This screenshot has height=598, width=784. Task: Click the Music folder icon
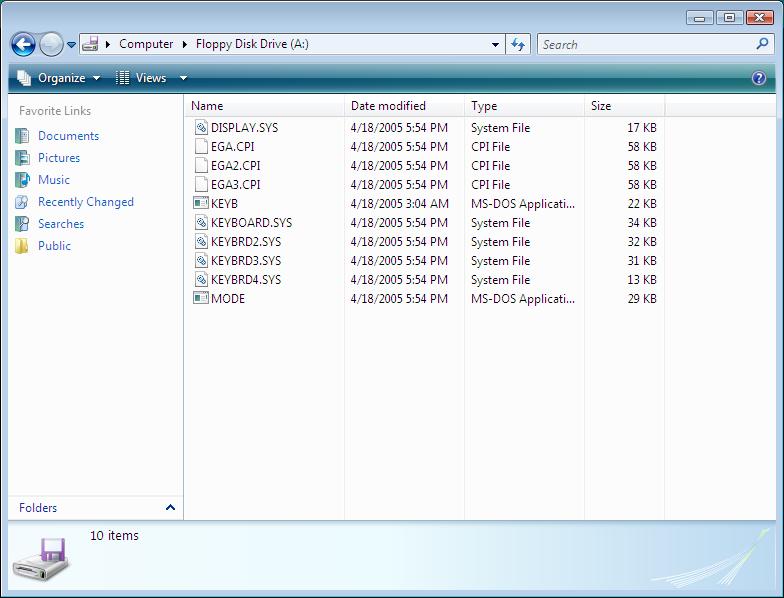pos(22,180)
